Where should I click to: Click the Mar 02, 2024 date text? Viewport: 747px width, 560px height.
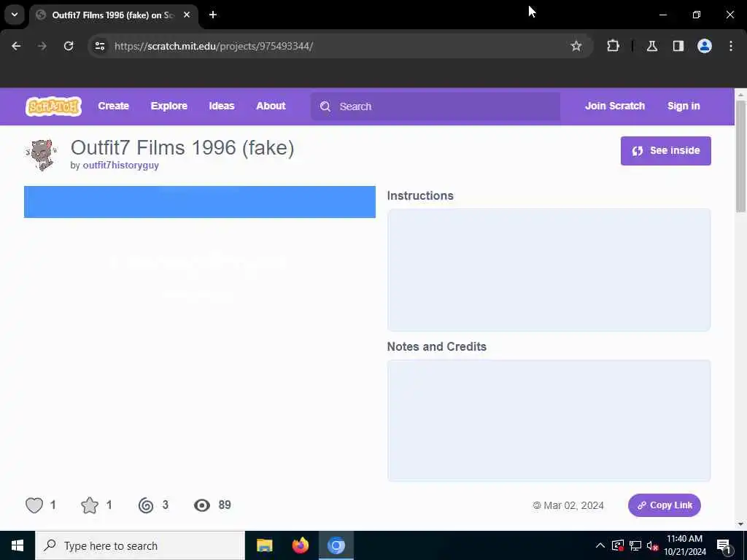(x=573, y=505)
